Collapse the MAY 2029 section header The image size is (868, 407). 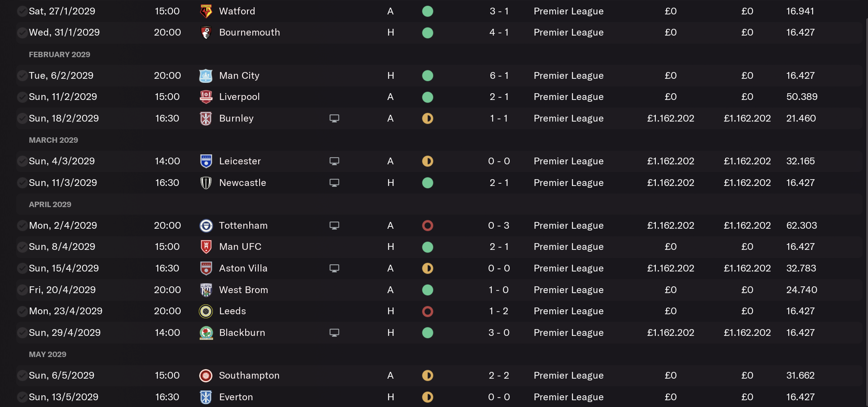tap(47, 354)
